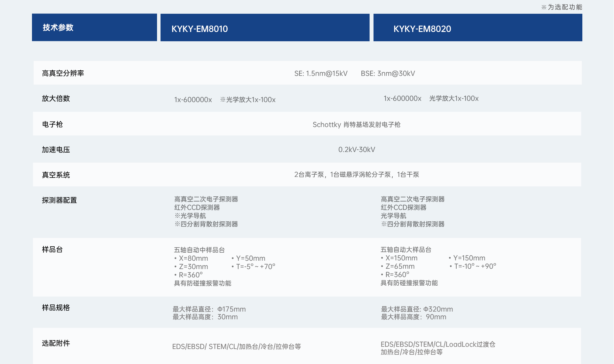Click the 真空系统 row label
Image resolution: width=614 pixels, height=364 pixels.
[56, 175]
